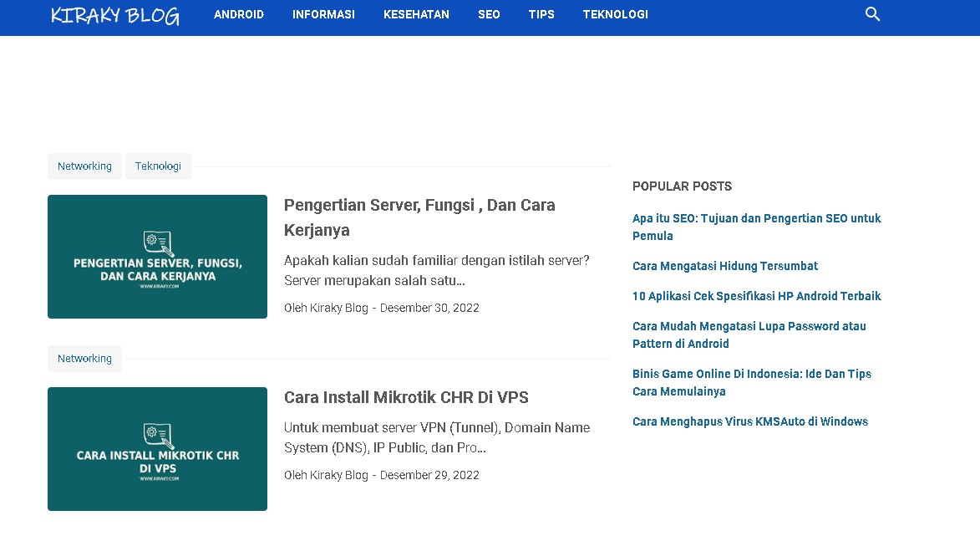
Task: Go to the Kesehatan category
Action: click(x=416, y=14)
